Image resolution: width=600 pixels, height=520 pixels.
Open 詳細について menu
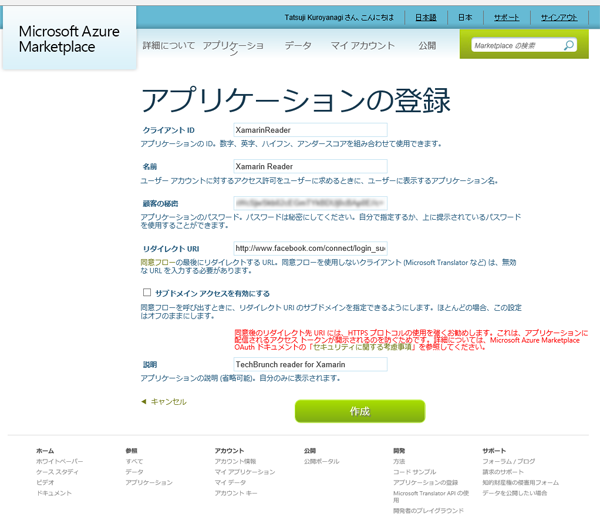click(169, 46)
